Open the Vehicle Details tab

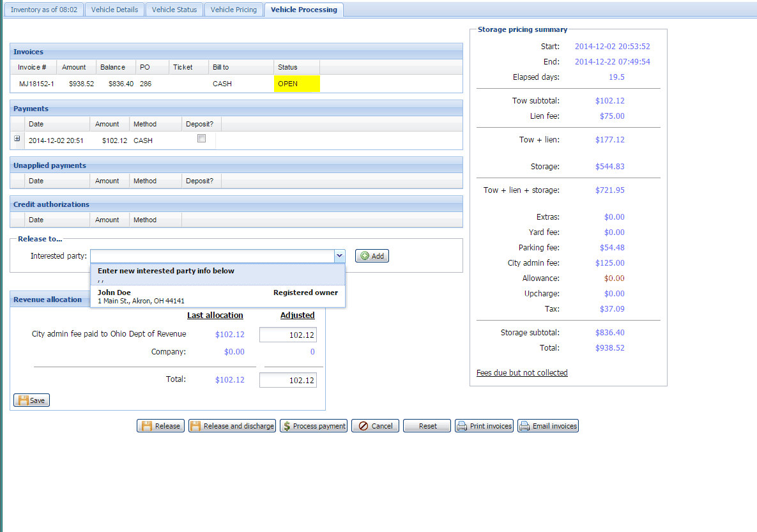(x=114, y=10)
